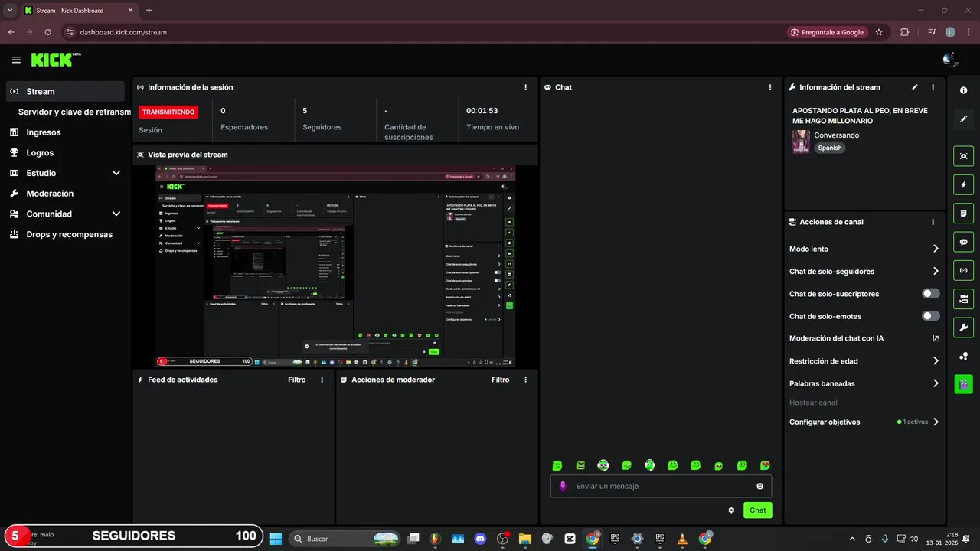Open the Windows Start menu
980x551 pixels.
point(276,539)
